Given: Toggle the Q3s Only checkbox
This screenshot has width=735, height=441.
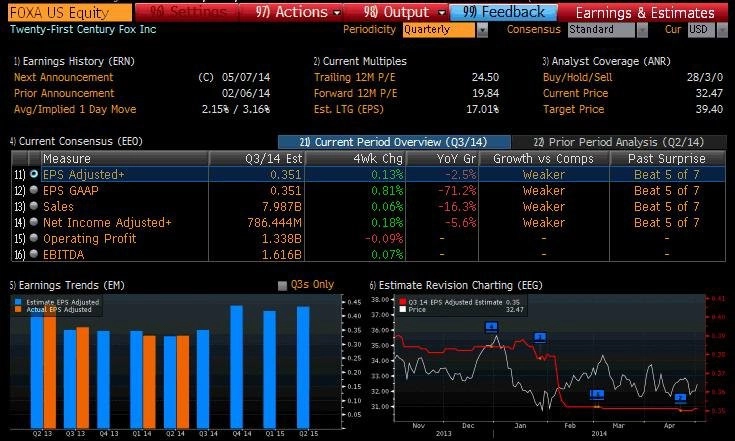Looking at the screenshot, I should (x=282, y=285).
